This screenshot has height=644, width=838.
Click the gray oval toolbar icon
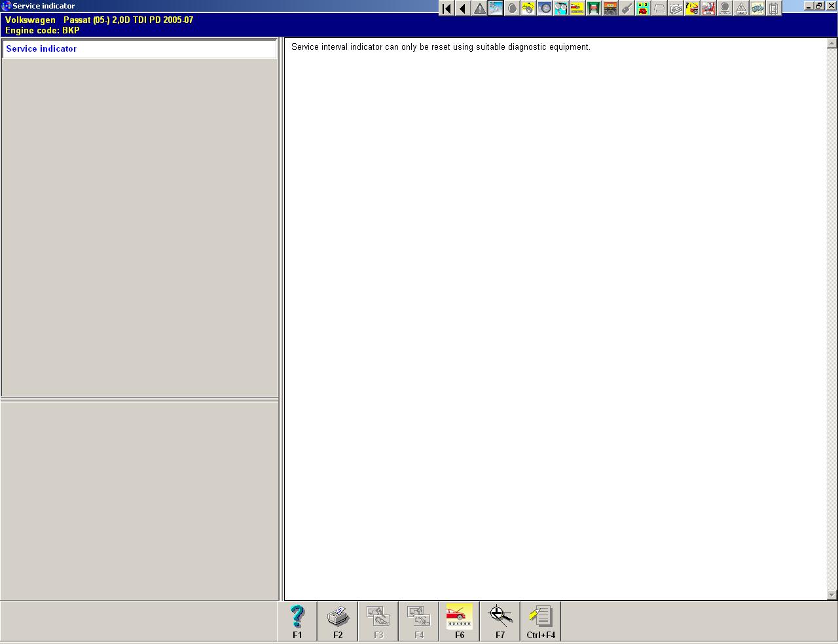(512, 9)
